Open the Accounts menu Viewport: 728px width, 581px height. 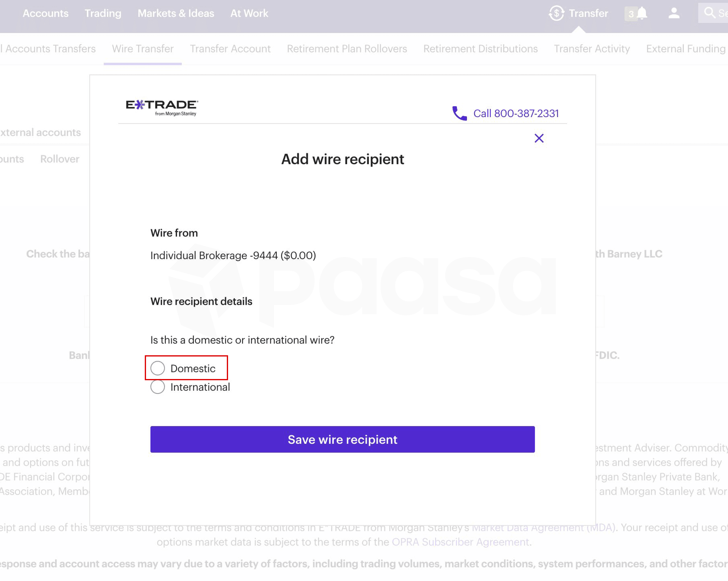46,13
